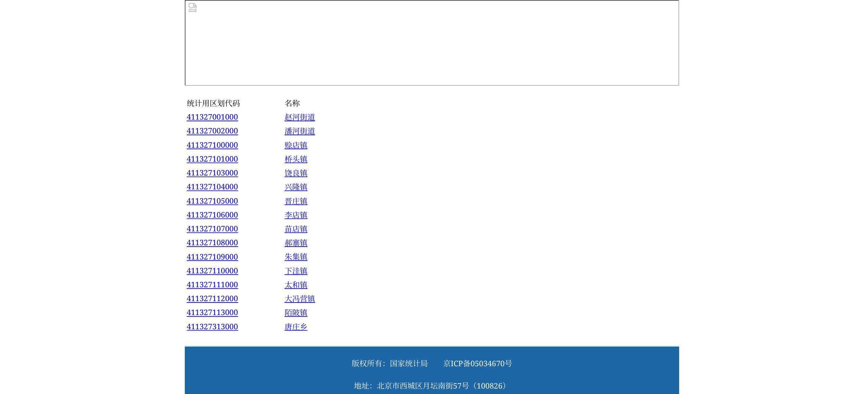Click the broken image icon

point(193,7)
